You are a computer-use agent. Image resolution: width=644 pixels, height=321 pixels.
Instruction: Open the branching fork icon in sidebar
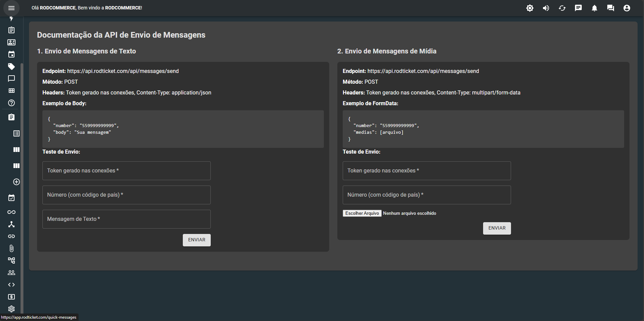click(11, 224)
